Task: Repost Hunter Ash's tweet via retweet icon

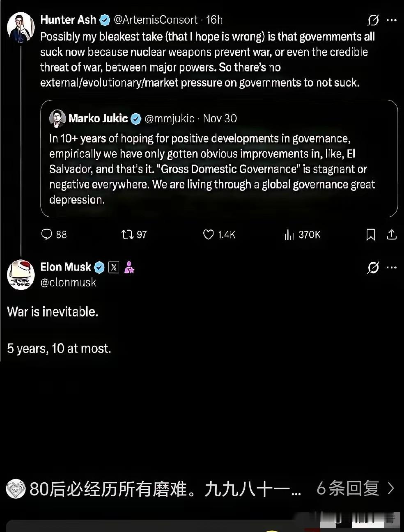Action: coord(127,234)
